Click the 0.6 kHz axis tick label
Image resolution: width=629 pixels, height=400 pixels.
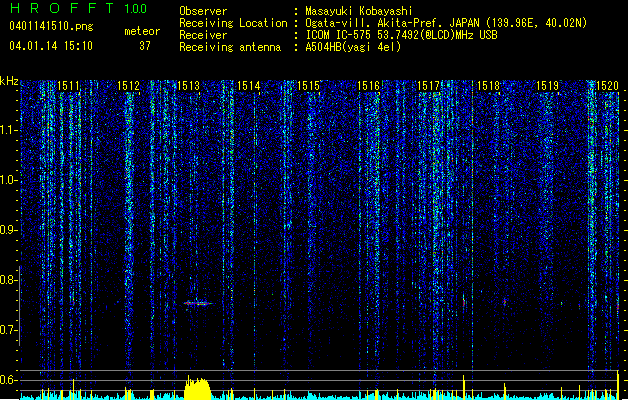point(8,380)
